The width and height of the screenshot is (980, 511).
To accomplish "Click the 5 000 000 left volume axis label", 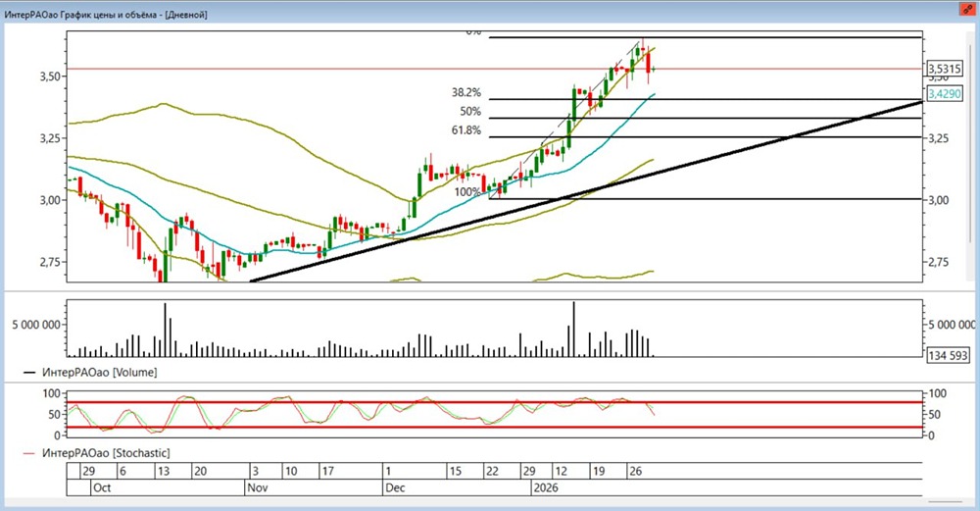I will (36, 325).
